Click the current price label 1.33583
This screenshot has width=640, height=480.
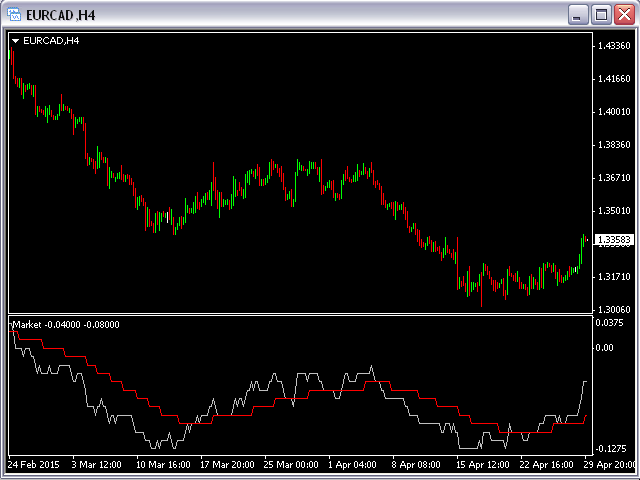point(610,240)
